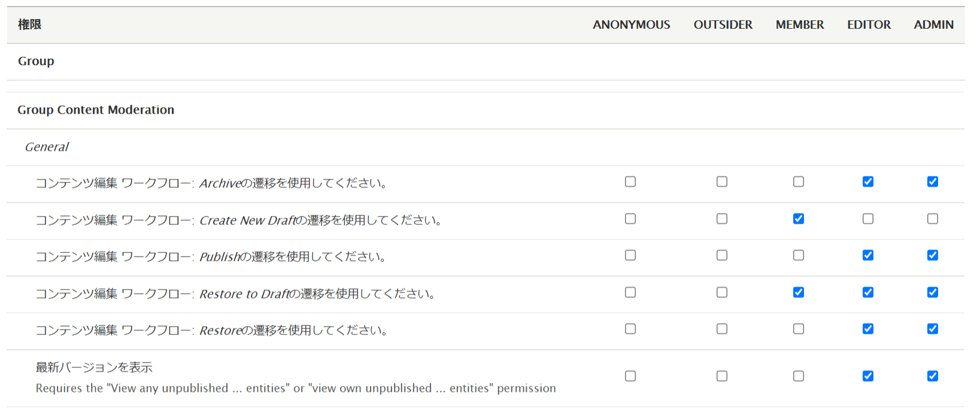The height and width of the screenshot is (411, 980).
Task: Uncheck Restore transition for Editor role
Action: 868,329
